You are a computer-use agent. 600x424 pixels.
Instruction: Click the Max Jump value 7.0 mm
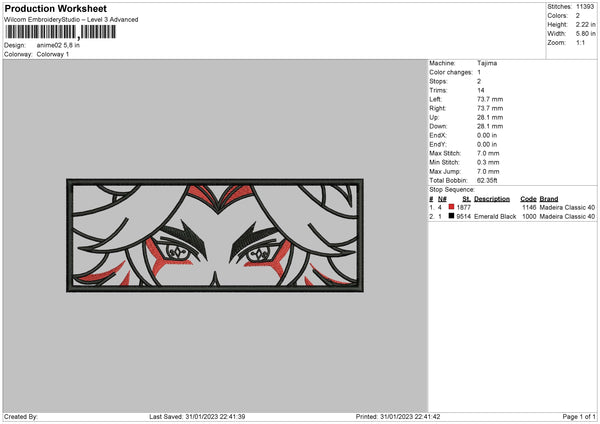click(x=488, y=172)
